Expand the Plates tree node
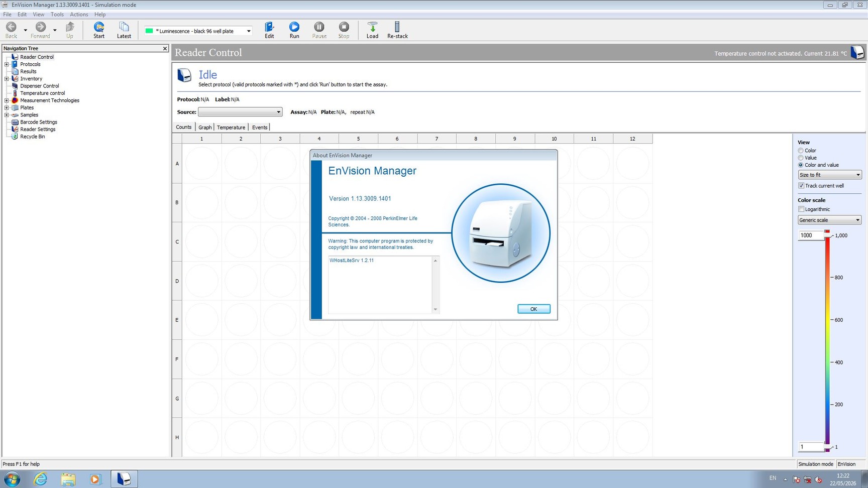The height and width of the screenshot is (488, 868). click(x=7, y=107)
